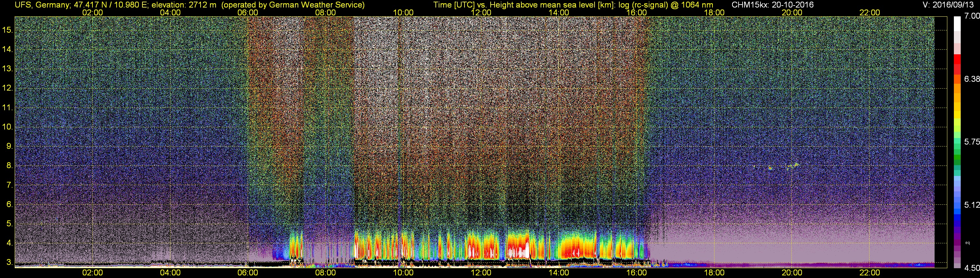Click the white segment of the color scale
The width and height of the screenshot is (980, 278).
point(957,24)
